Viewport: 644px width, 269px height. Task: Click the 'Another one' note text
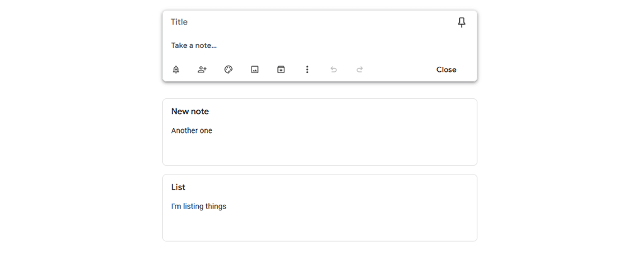point(192,130)
